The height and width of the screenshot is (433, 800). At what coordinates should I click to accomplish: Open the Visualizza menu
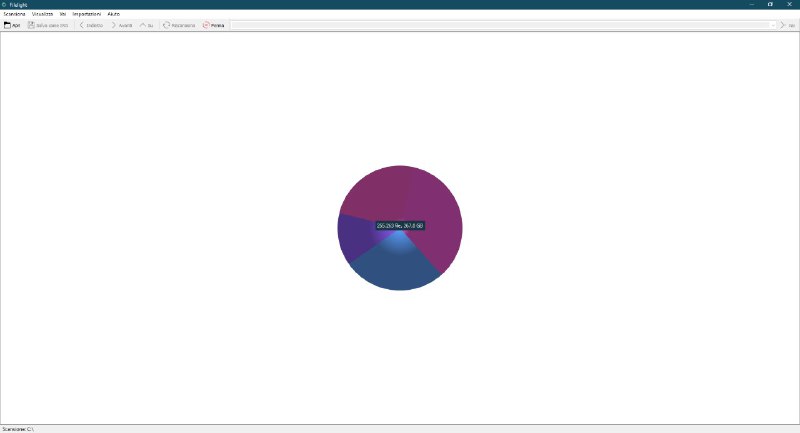pos(42,14)
